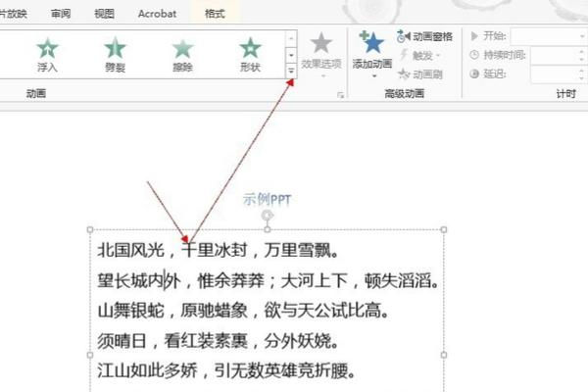
Task: Switch to the 审阅 ribbon tab
Action: [61, 14]
